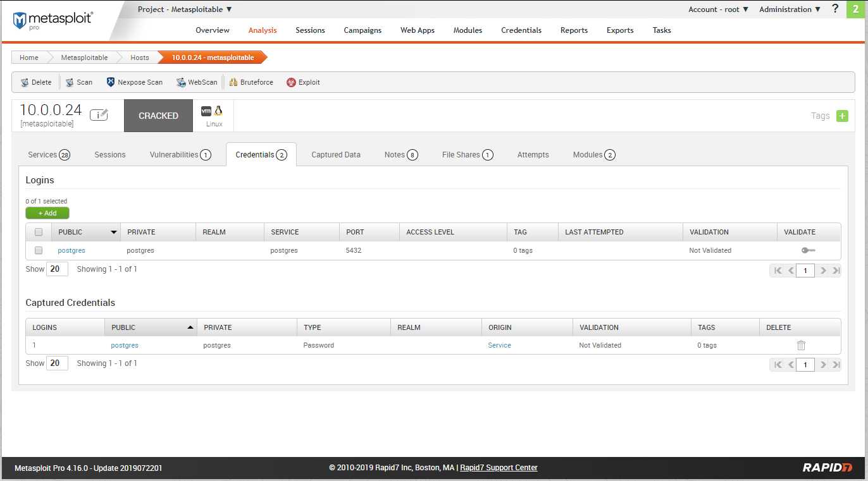Image resolution: width=868 pixels, height=481 pixels.
Task: Launch WebScan from the toolbar
Action: click(197, 82)
